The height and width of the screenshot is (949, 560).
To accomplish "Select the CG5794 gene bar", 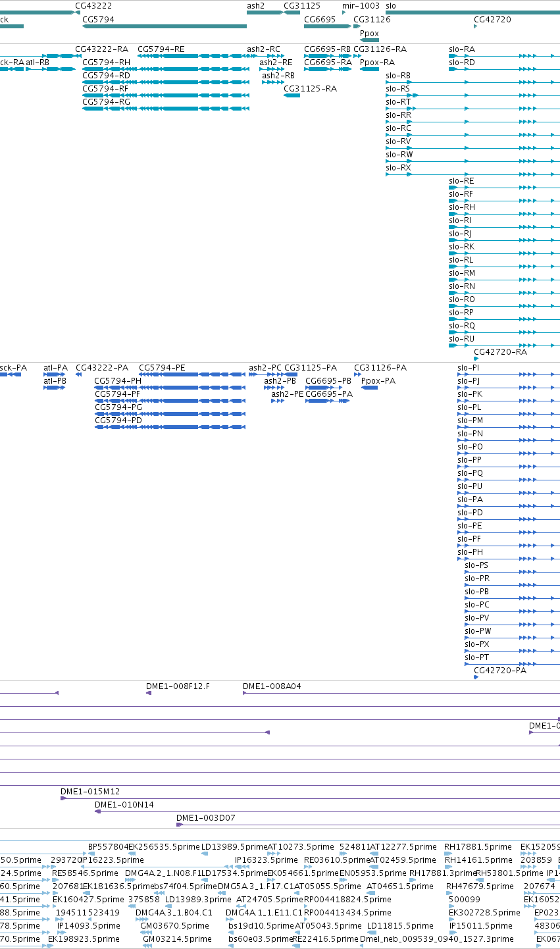I will pos(165,26).
